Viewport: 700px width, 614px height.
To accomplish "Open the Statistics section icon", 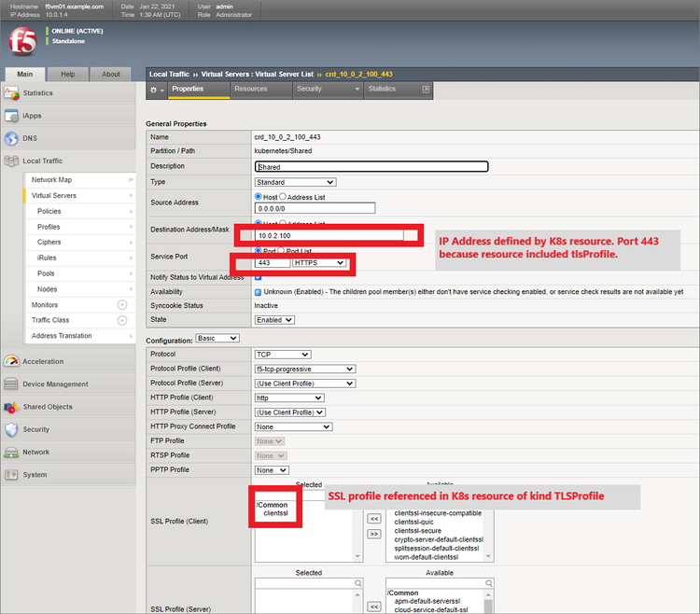I will pyautogui.click(x=11, y=93).
